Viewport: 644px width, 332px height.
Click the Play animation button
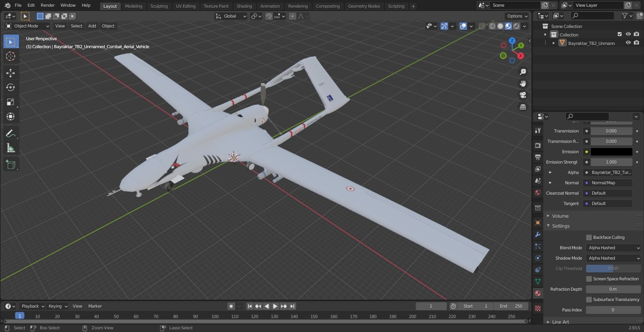click(275, 306)
